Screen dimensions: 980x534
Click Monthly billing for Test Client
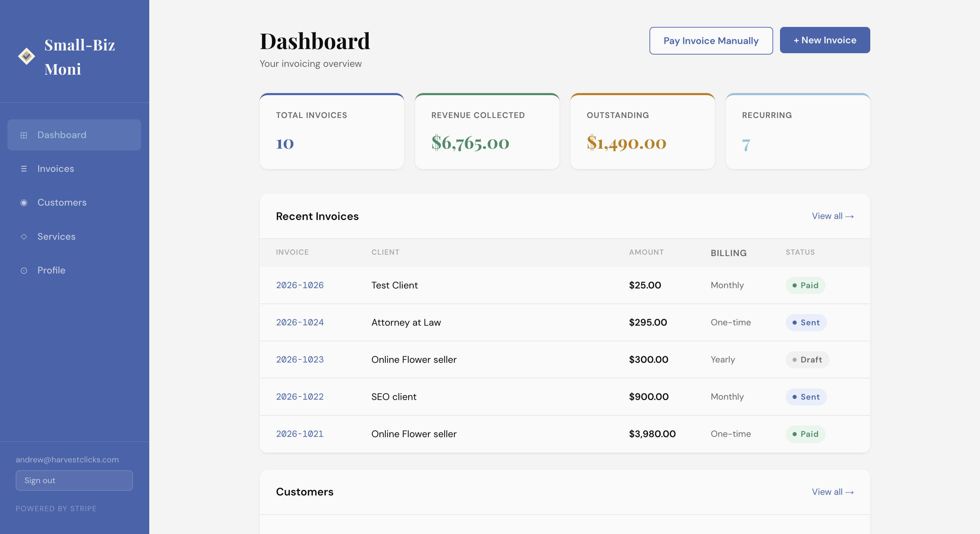727,285
